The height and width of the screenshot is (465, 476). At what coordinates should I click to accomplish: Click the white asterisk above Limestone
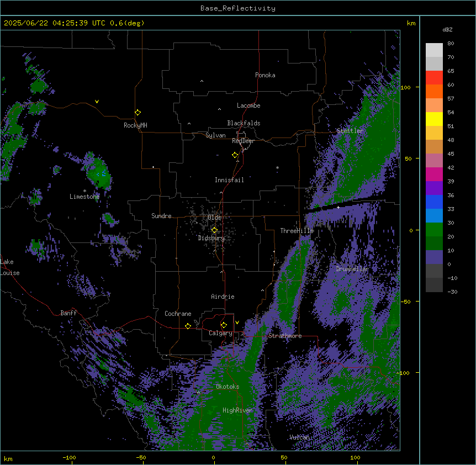point(84,191)
